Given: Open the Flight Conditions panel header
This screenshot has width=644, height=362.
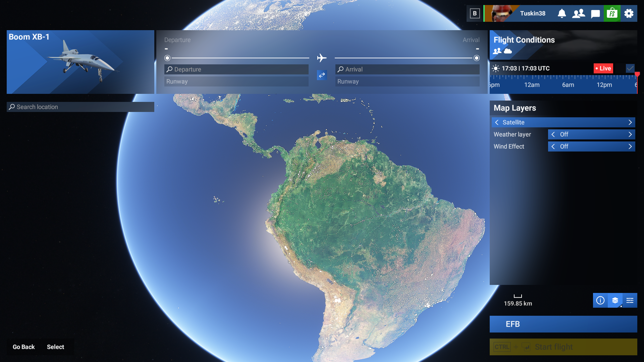Looking at the screenshot, I should point(524,40).
